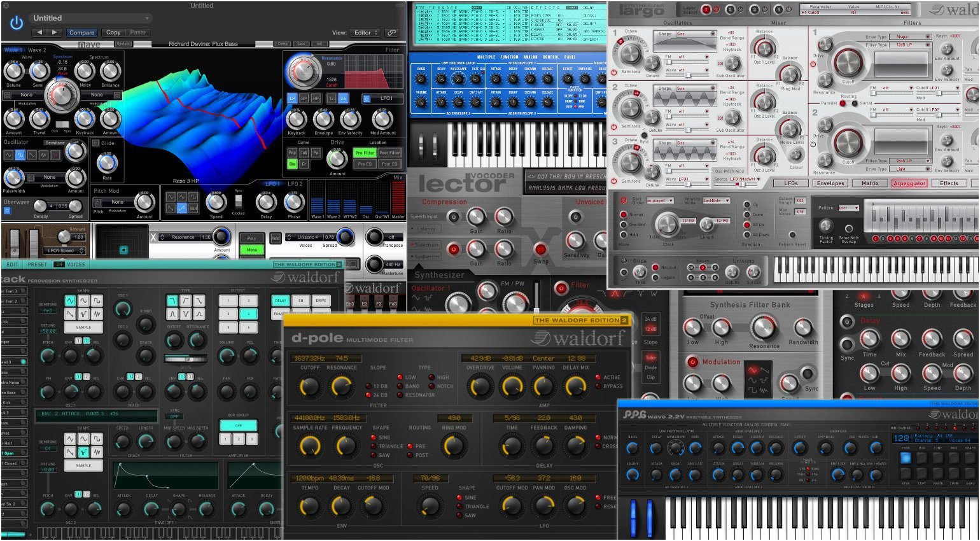Click the Post Filter drive location button
The height and width of the screenshot is (541, 980).
coord(389,153)
